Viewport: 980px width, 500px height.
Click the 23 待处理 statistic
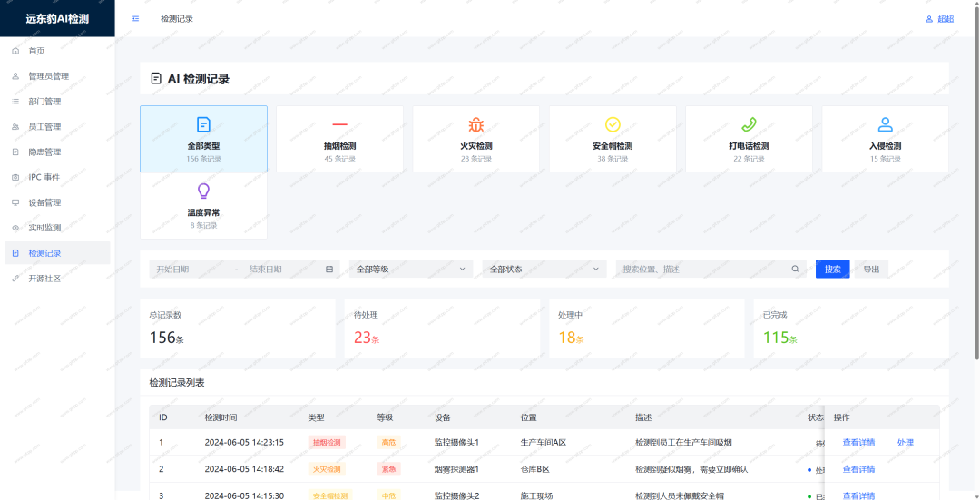click(367, 338)
